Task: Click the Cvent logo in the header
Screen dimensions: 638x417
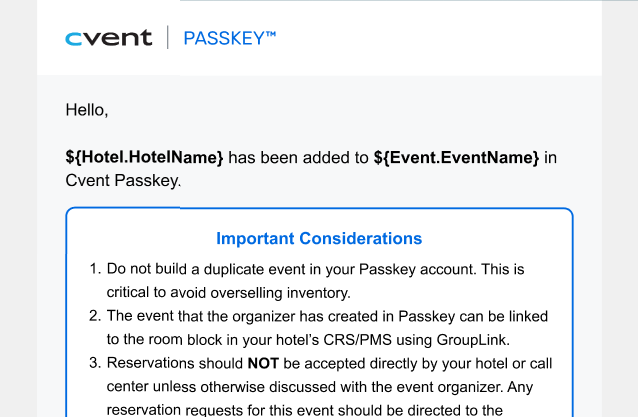Action: [109, 38]
